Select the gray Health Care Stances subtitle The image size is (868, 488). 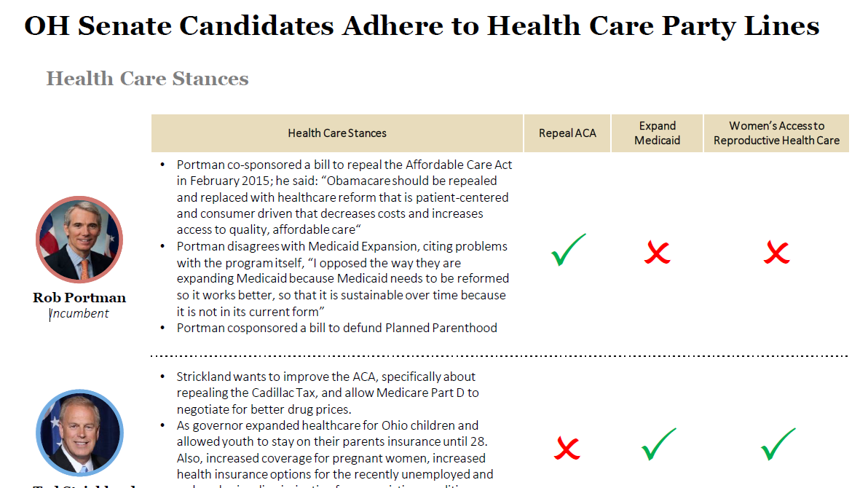point(148,79)
